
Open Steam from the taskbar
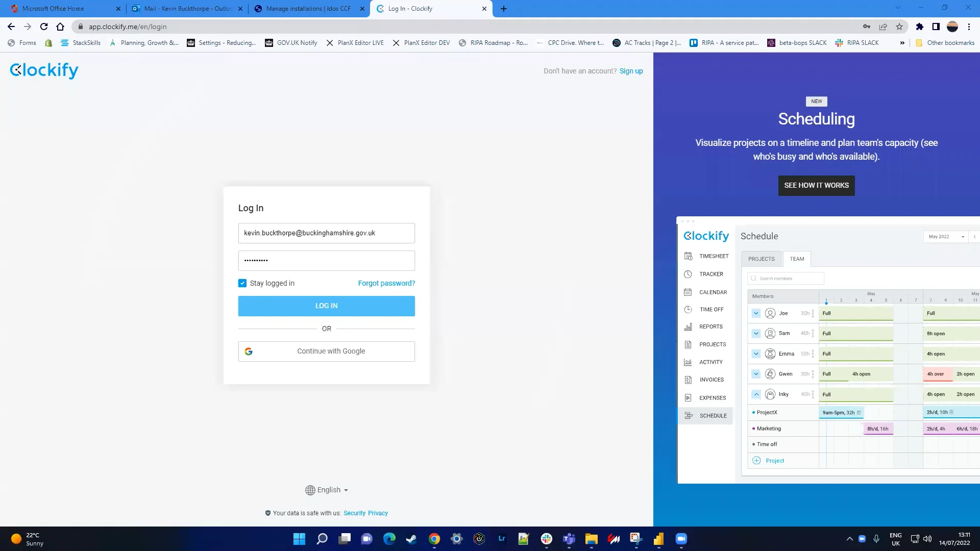coord(411,539)
